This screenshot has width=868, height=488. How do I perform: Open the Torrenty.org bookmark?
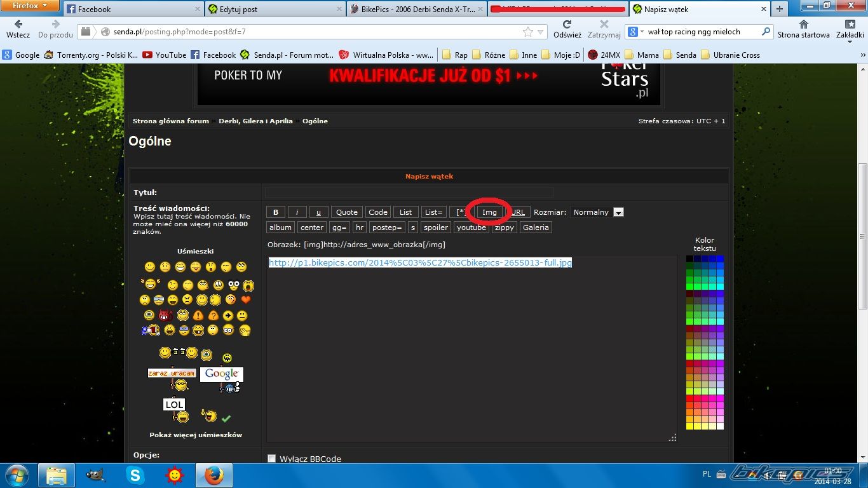[91, 55]
